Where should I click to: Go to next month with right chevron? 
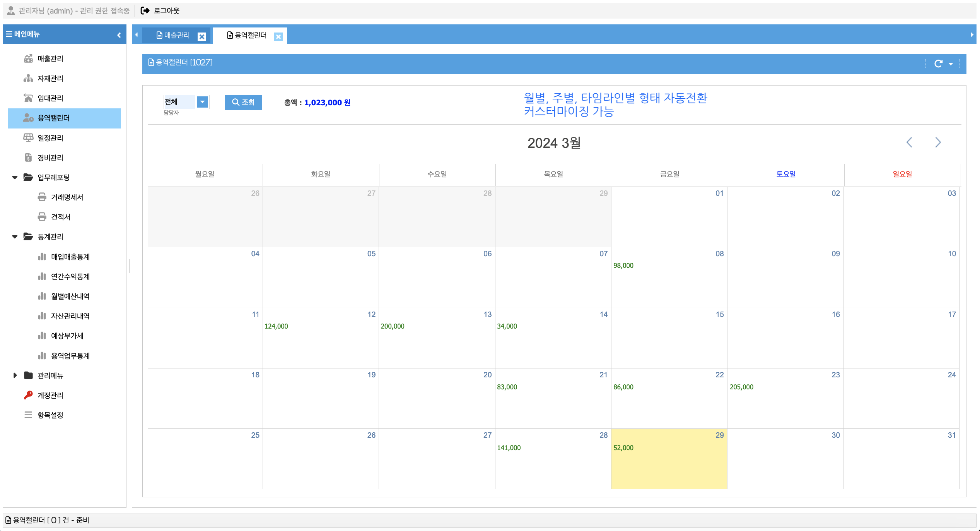pyautogui.click(x=938, y=142)
